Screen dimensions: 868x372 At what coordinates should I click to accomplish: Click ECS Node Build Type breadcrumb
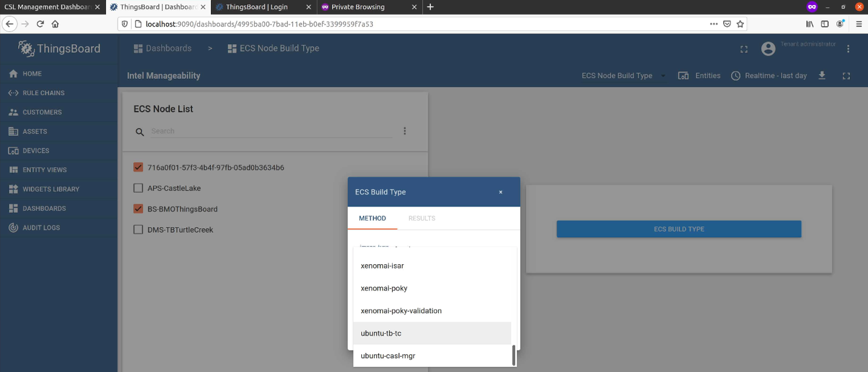tap(273, 48)
